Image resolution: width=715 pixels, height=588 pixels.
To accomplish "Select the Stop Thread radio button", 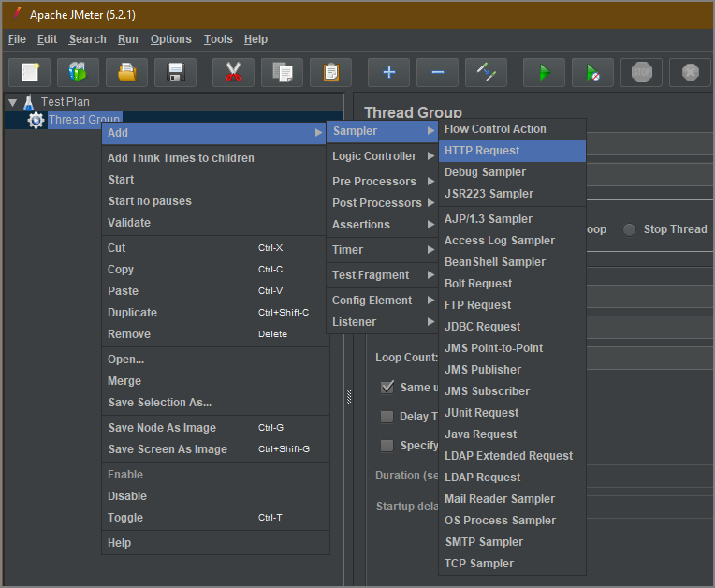I will pyautogui.click(x=629, y=229).
